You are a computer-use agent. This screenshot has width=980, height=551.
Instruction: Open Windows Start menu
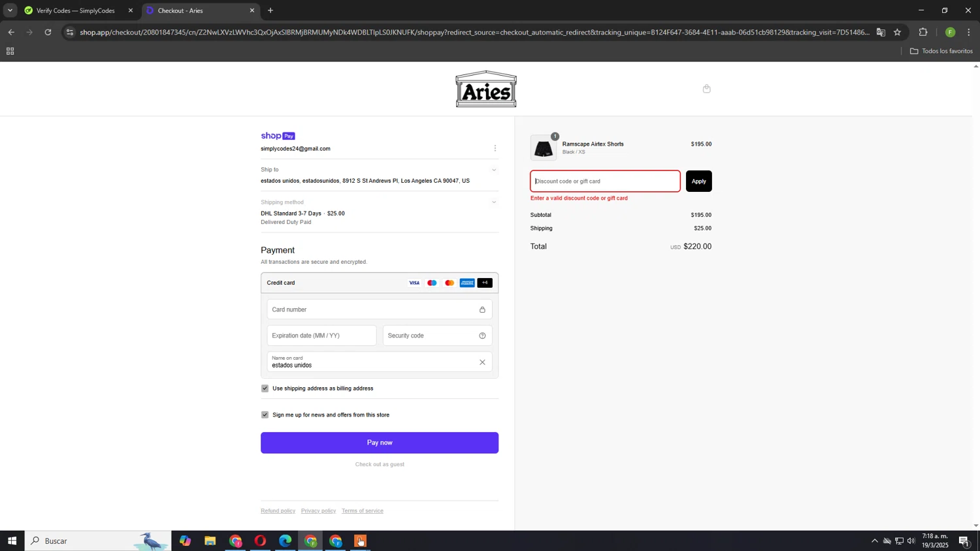tap(12, 541)
